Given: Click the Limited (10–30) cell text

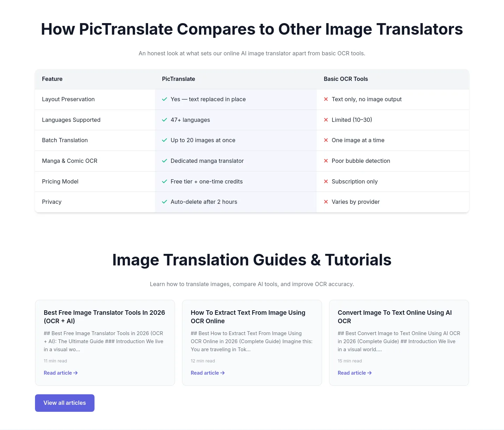Looking at the screenshot, I should (x=352, y=120).
